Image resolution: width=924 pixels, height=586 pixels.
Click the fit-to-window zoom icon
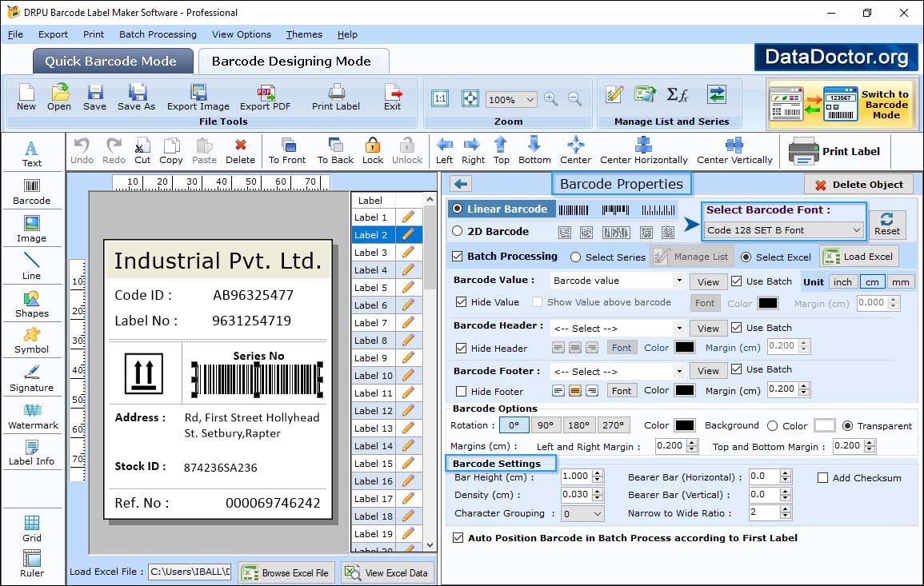[x=470, y=98]
